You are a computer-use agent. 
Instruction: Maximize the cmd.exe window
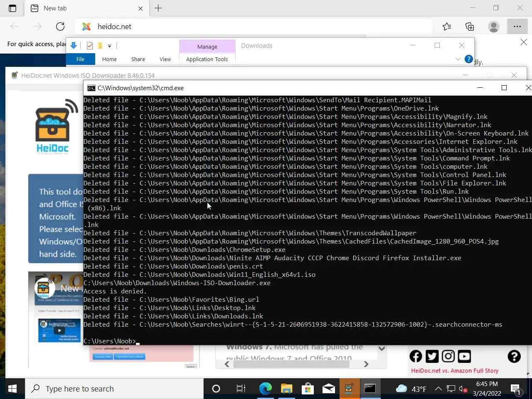[504, 88]
